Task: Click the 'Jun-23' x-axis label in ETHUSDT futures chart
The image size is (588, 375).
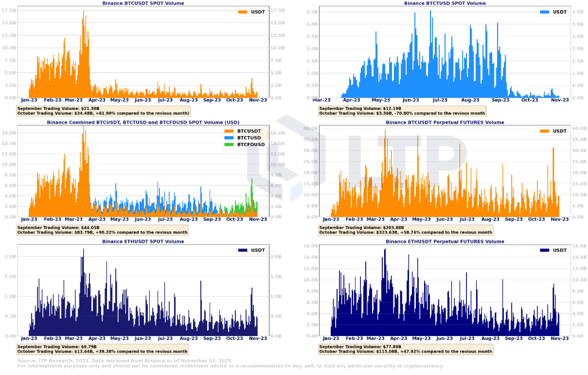Action: 445,338
